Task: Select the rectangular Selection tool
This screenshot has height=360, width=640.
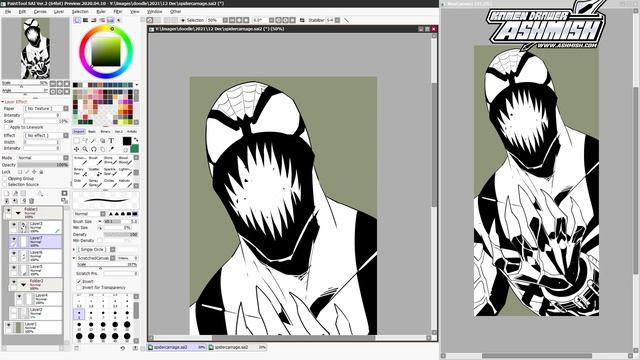Action: point(76,140)
